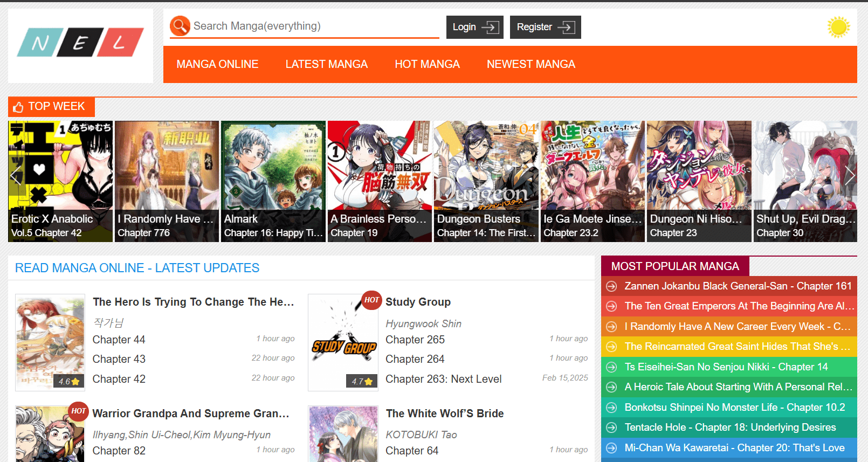This screenshot has width=868, height=462.
Task: Click the previous arrow in the Top Week carousel
Action: (16, 176)
